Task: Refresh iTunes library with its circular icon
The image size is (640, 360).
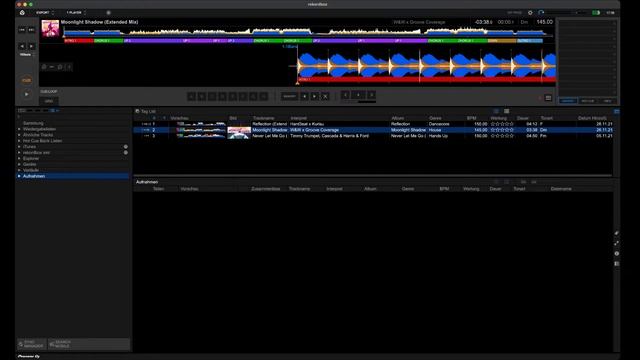Action: tap(126, 147)
